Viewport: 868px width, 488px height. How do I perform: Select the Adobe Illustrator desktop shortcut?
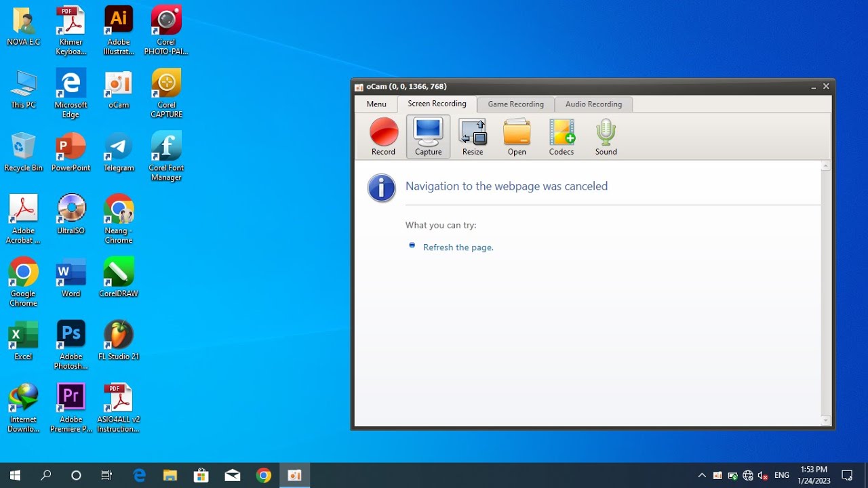click(x=119, y=31)
